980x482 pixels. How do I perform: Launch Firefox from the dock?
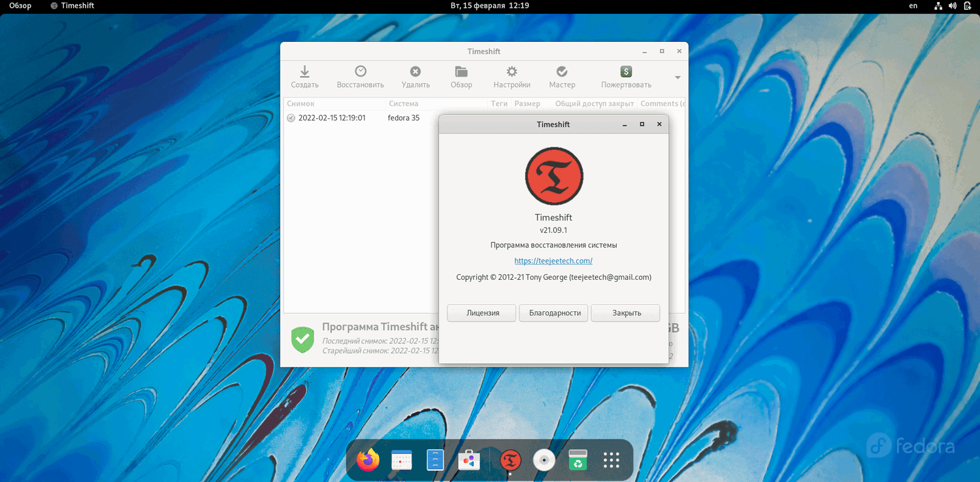pos(368,460)
